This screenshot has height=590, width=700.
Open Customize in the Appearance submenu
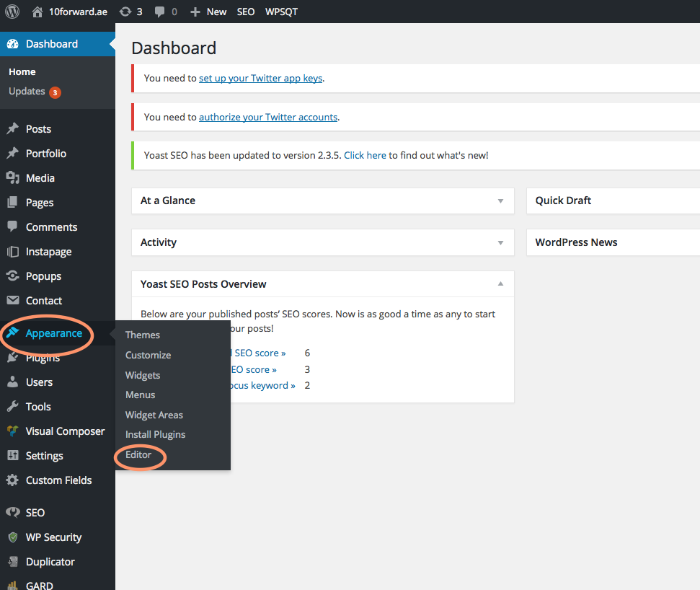(148, 355)
